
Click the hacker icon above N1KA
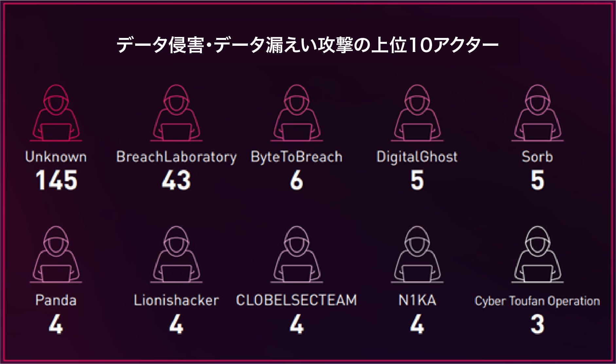tap(417, 254)
